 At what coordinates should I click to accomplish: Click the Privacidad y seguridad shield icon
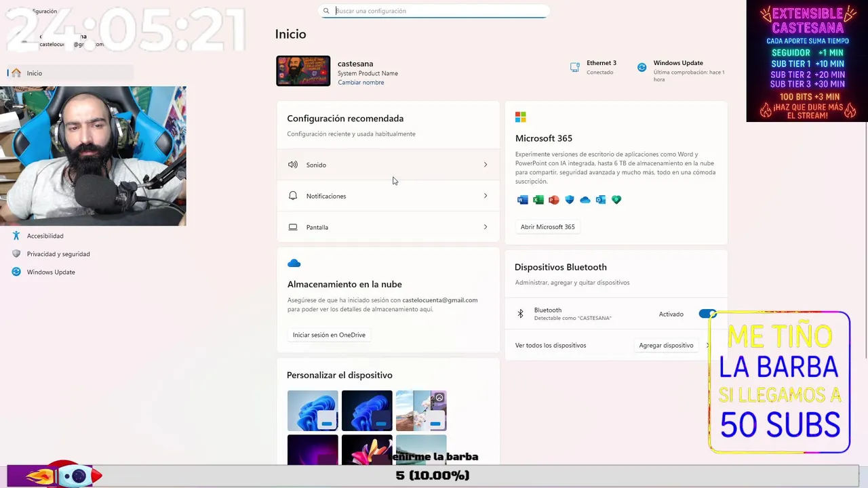click(x=16, y=254)
